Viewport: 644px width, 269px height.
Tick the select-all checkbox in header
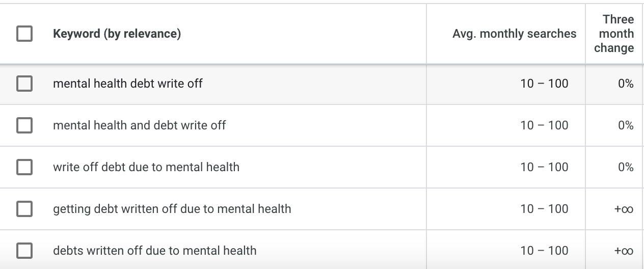[24, 34]
